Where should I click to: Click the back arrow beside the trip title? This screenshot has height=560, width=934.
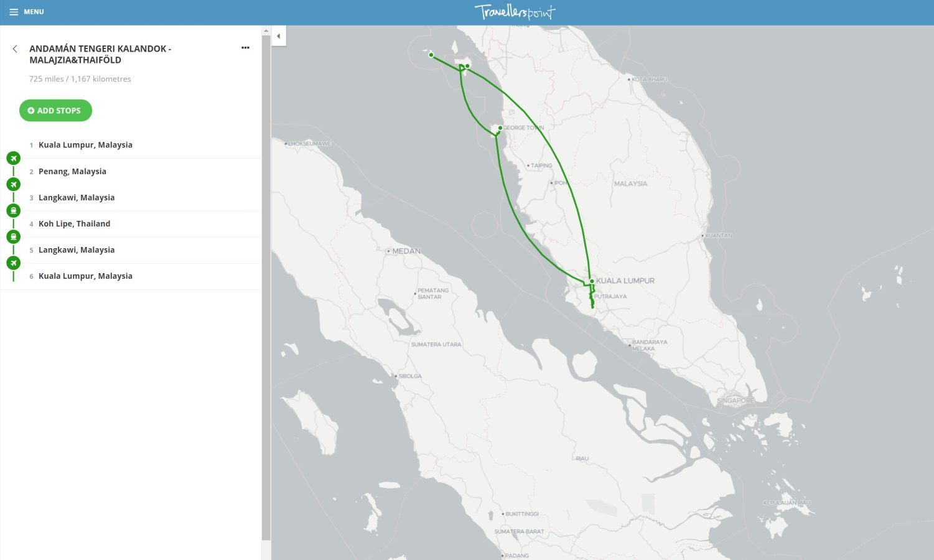[x=15, y=49]
